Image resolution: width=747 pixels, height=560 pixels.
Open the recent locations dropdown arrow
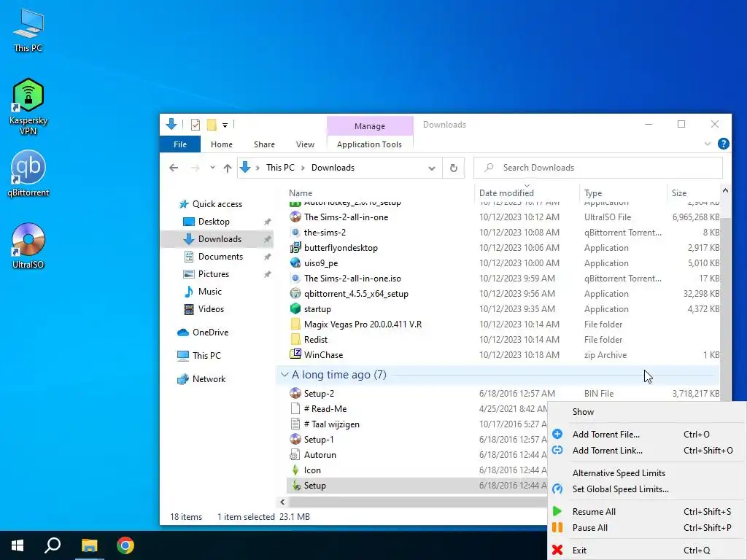point(212,168)
